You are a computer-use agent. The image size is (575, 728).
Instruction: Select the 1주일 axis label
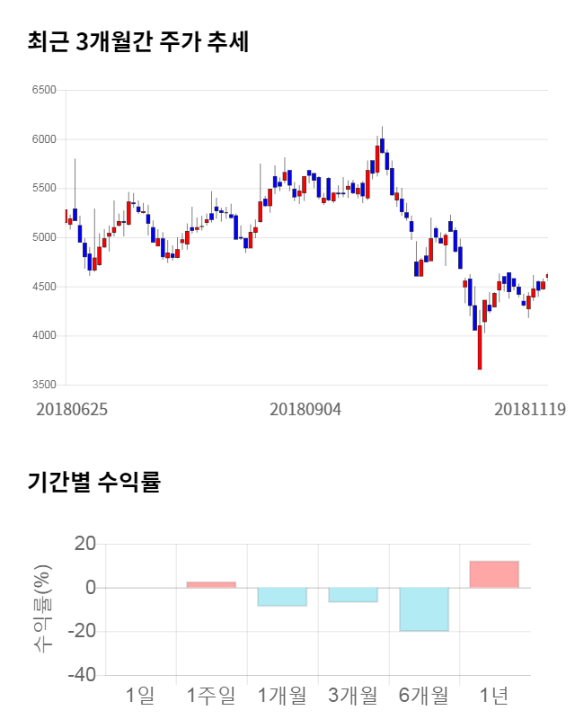click(x=211, y=695)
